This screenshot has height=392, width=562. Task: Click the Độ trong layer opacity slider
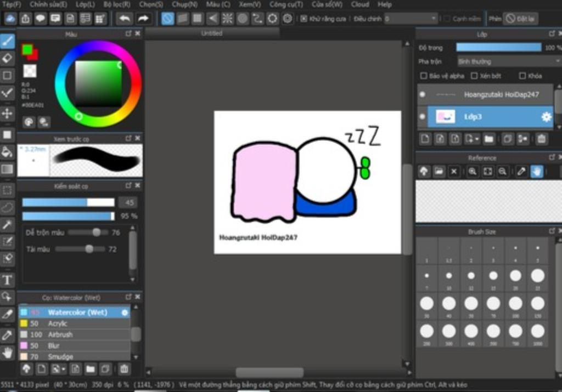point(498,48)
